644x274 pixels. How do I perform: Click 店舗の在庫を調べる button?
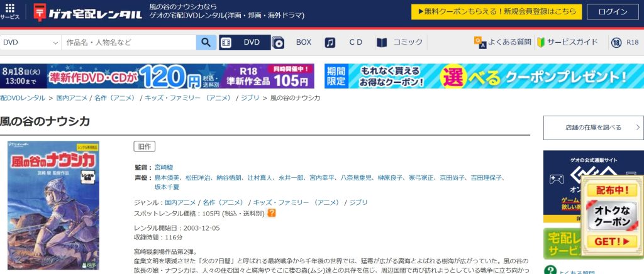[594, 128]
